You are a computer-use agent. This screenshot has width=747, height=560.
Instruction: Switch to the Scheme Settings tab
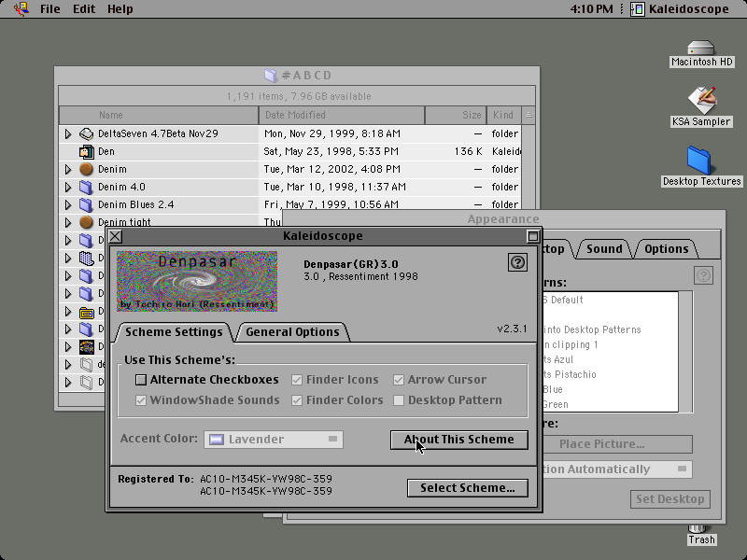(174, 332)
